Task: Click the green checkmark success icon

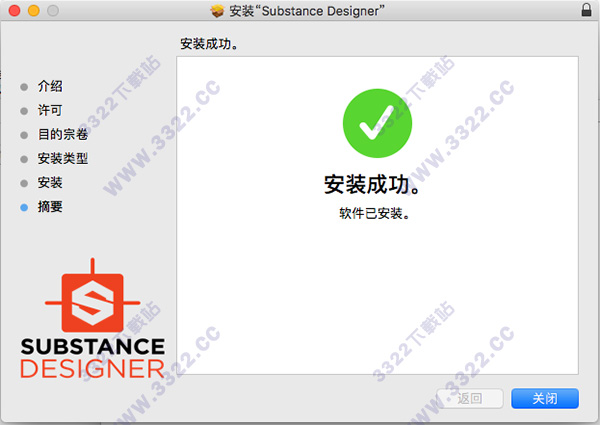Action: pyautogui.click(x=377, y=123)
